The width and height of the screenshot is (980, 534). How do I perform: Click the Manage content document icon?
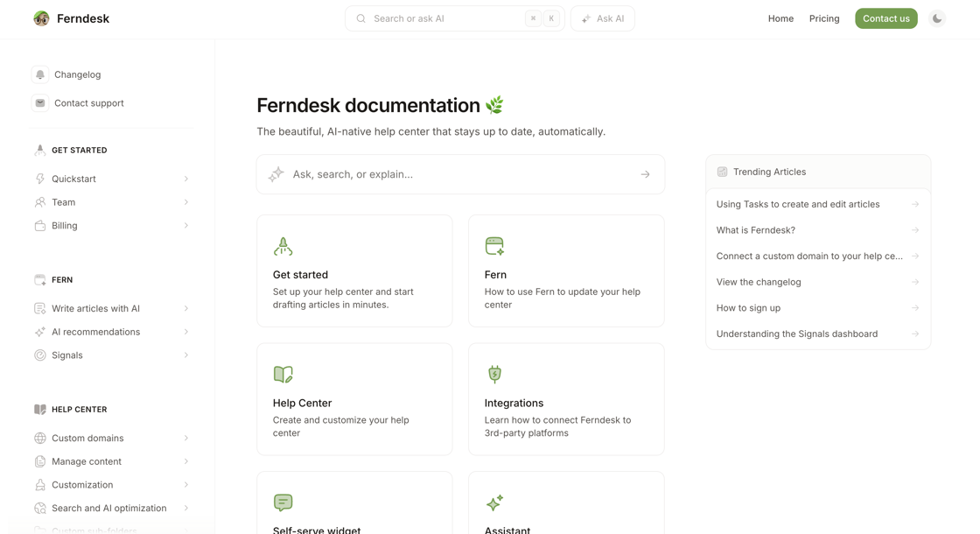(x=40, y=461)
